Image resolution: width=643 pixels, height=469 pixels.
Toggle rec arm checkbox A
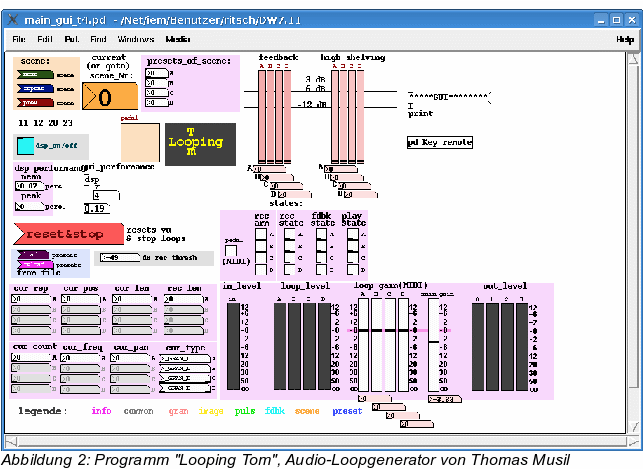click(x=260, y=233)
